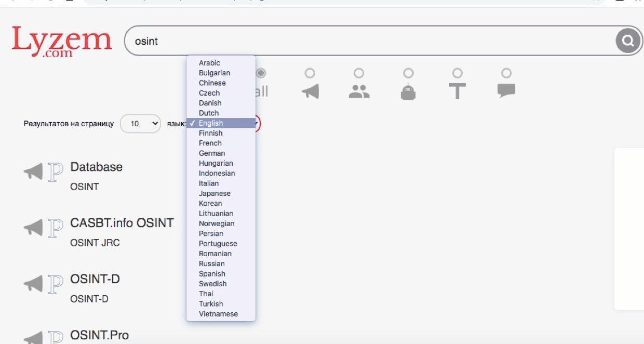
Task: Choose Korean from the language list
Action: pos(221,204)
